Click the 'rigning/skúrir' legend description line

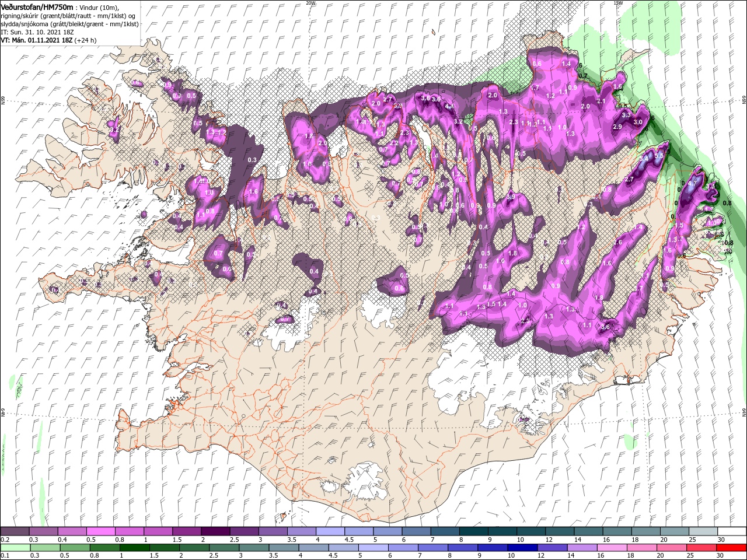coord(68,16)
